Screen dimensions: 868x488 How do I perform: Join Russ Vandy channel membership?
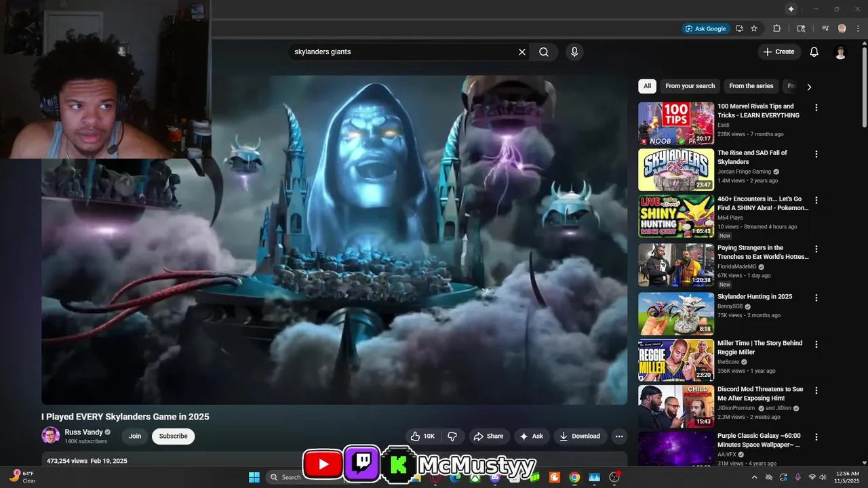135,436
